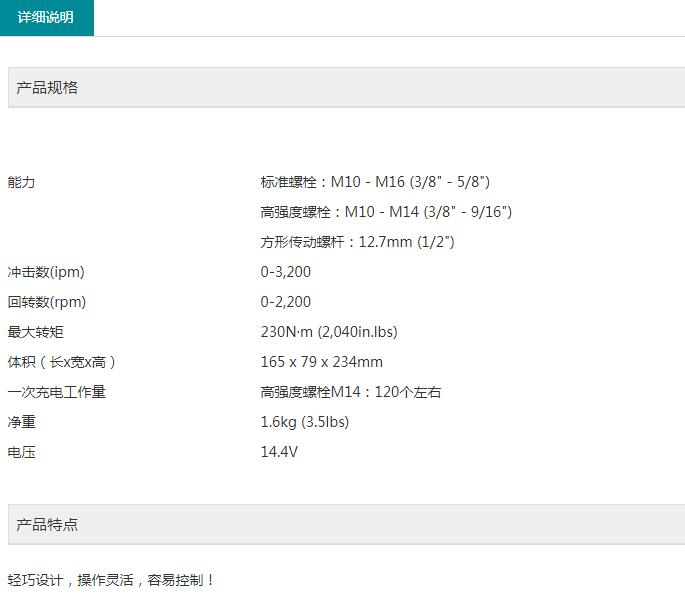Click the 轻巧设计 product feature text
This screenshot has width=685, height=603.
111,580
